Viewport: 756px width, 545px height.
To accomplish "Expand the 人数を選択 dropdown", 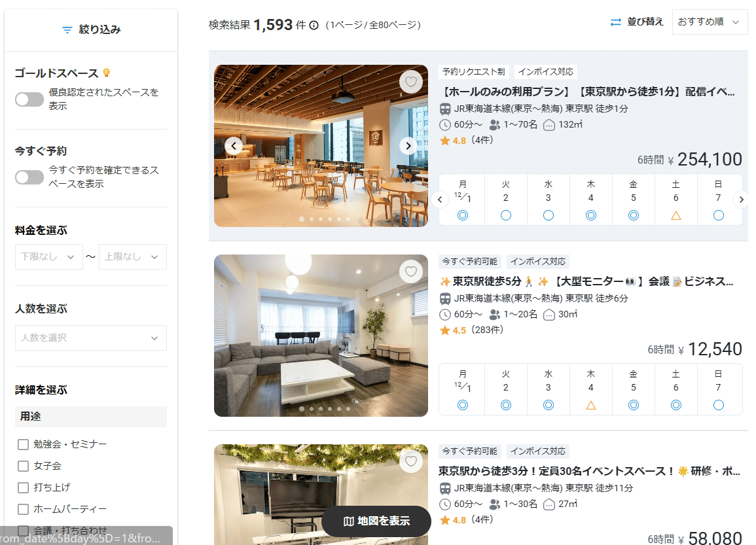I will pyautogui.click(x=91, y=338).
